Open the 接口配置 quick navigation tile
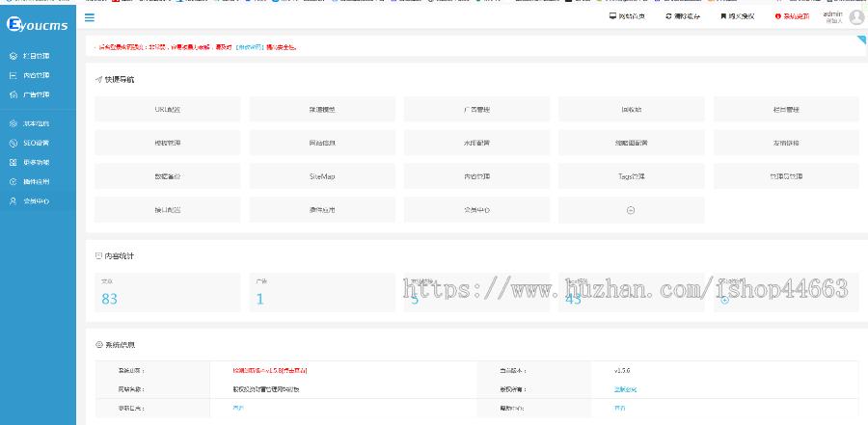 click(167, 210)
